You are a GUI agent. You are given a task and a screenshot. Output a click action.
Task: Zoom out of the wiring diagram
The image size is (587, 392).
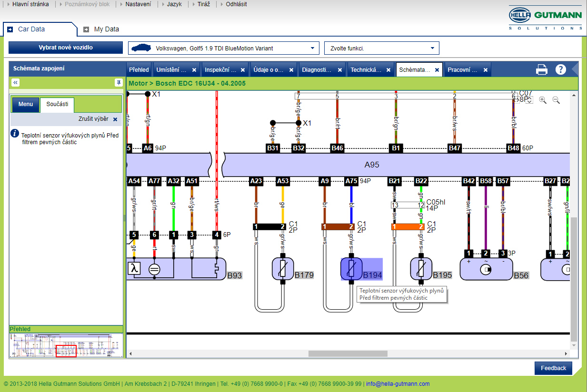click(x=556, y=100)
